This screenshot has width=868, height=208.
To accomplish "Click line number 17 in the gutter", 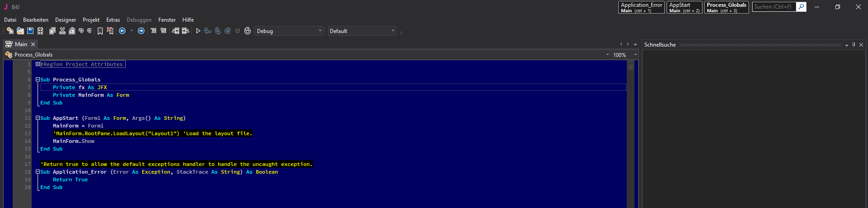I will (28, 164).
